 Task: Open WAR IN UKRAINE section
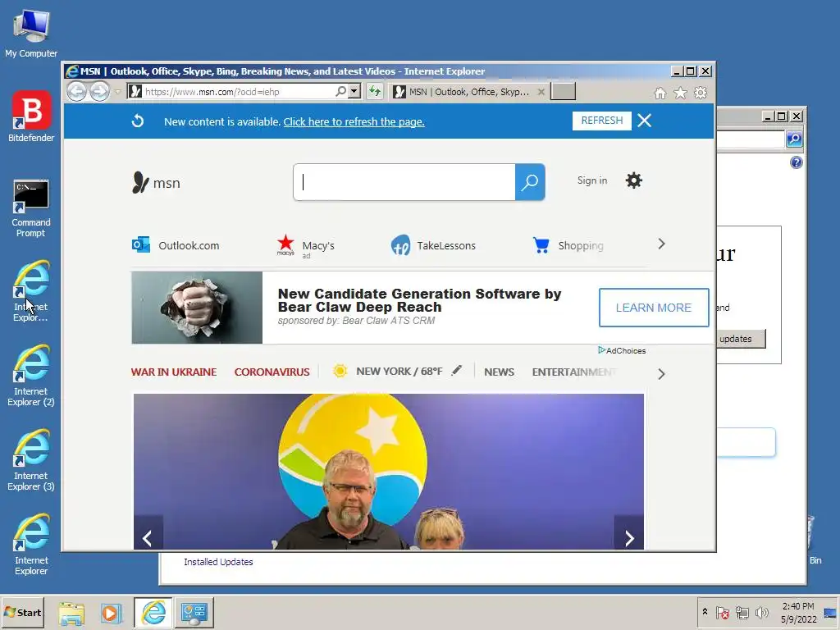coord(174,372)
